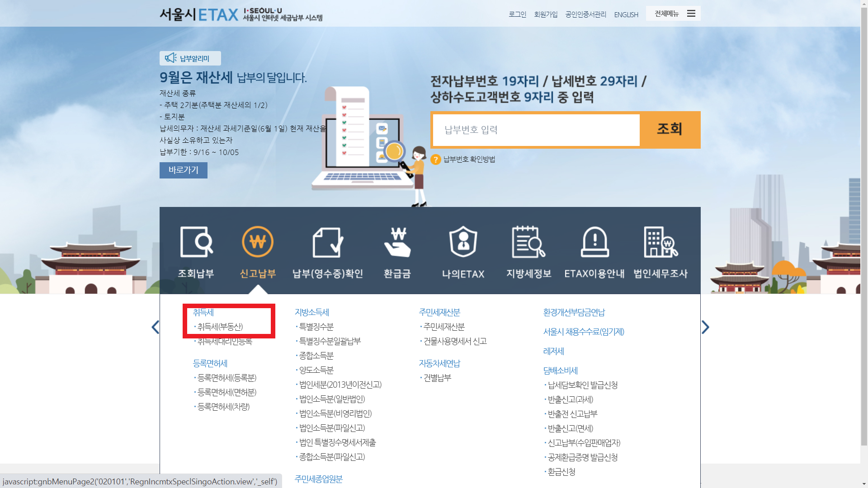The image size is (868, 488).
Task: Open 자동차세연납 category heading
Action: [x=439, y=363]
